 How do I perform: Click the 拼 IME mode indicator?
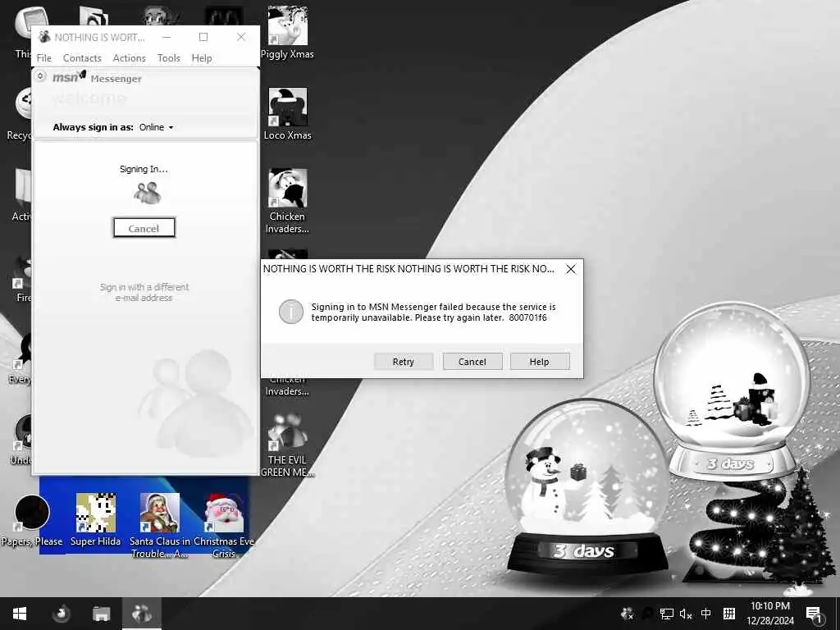pyautogui.click(x=729, y=614)
